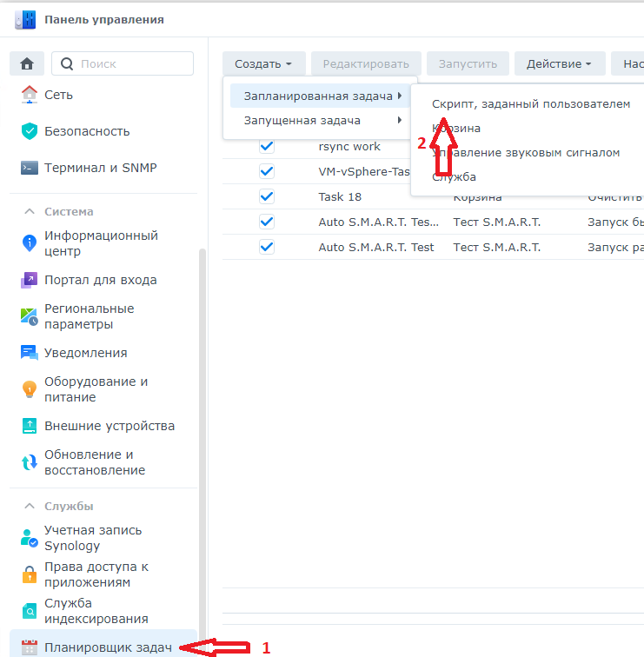Image resolution: width=644 pixels, height=657 pixels.
Task: Click the Update and Restore icon
Action: pyautogui.click(x=30, y=462)
